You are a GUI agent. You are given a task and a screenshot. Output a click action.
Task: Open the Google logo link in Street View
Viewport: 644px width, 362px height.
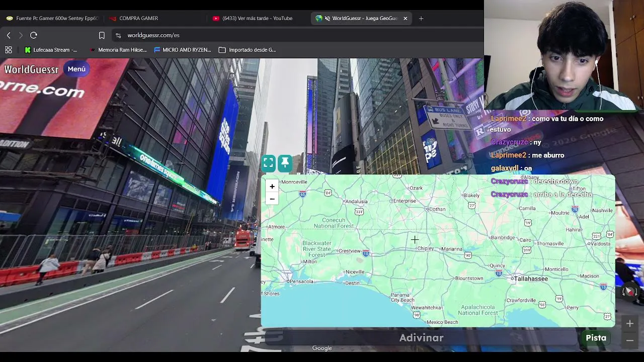(x=322, y=348)
